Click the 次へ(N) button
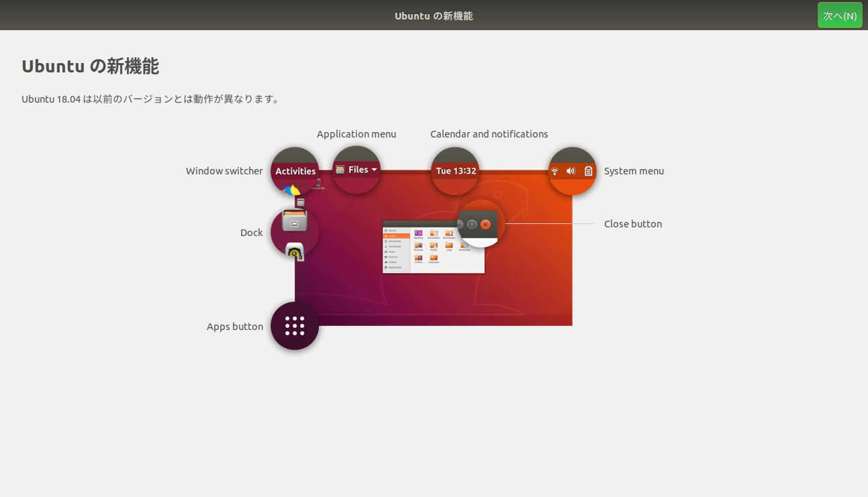Viewport: 868px width, 497px height. tap(840, 15)
